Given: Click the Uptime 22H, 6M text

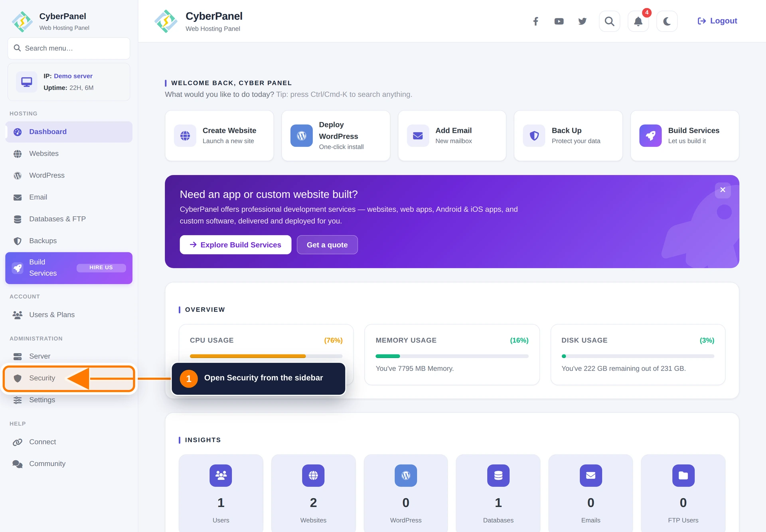Looking at the screenshot, I should pos(69,88).
